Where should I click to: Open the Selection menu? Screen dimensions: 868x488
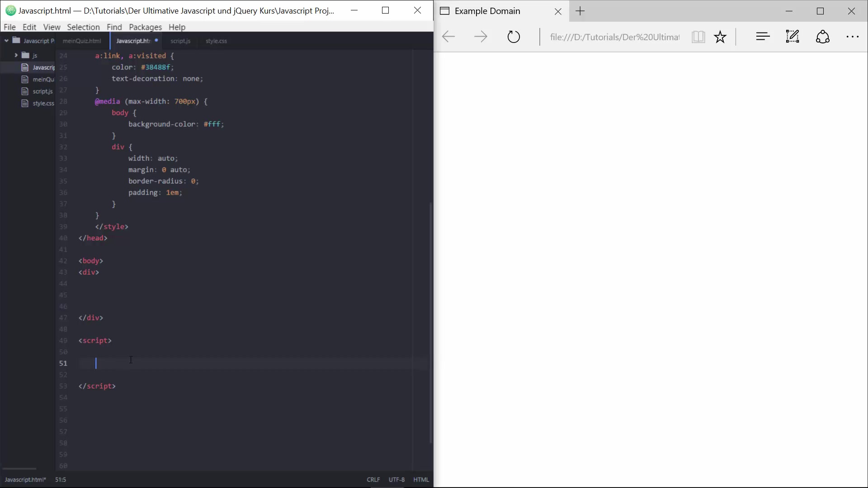point(83,27)
